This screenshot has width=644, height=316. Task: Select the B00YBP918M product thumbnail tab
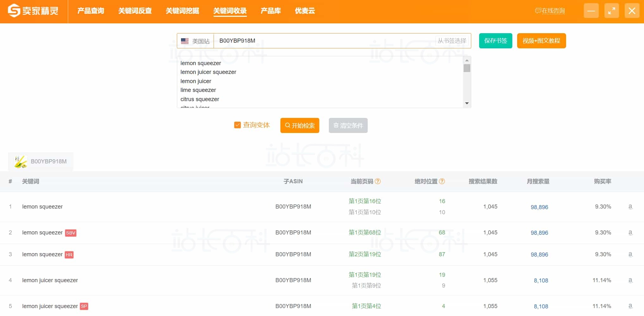click(41, 161)
